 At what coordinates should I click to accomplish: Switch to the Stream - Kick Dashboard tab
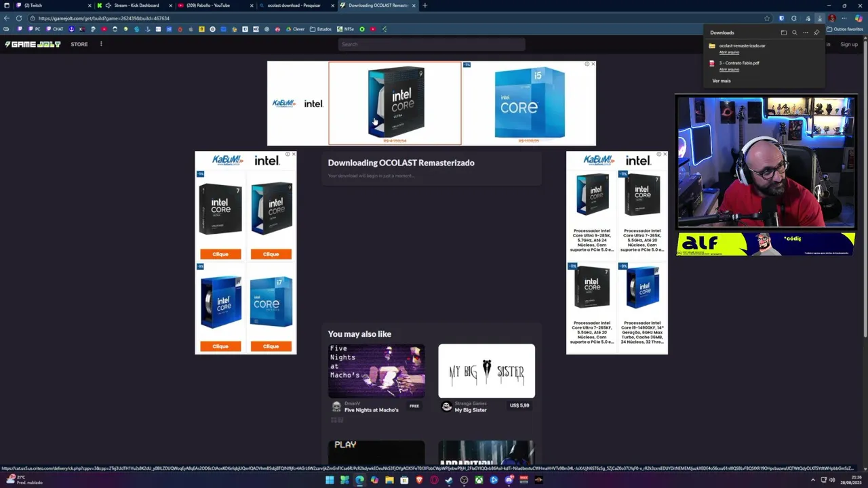[134, 5]
